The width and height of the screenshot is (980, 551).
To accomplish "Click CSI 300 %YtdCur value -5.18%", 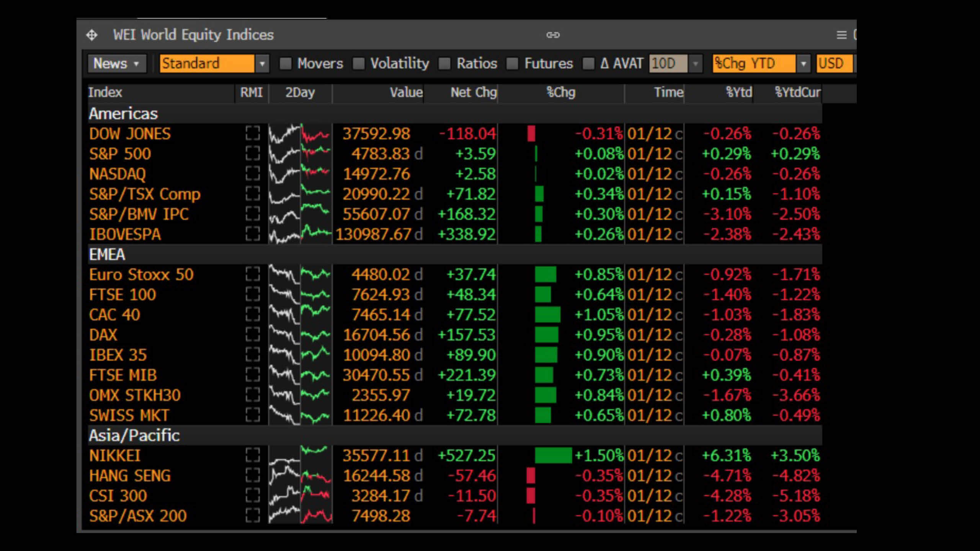I will pyautogui.click(x=796, y=496).
